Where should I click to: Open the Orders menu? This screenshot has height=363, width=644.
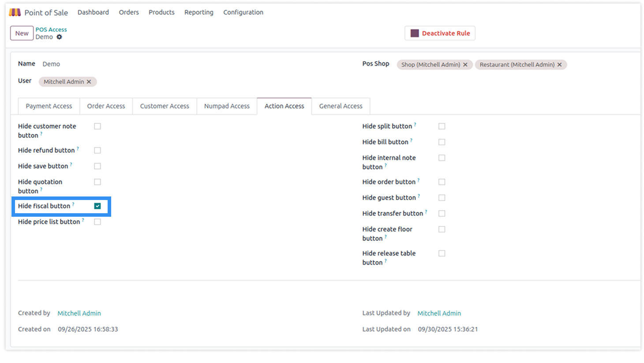click(x=129, y=12)
